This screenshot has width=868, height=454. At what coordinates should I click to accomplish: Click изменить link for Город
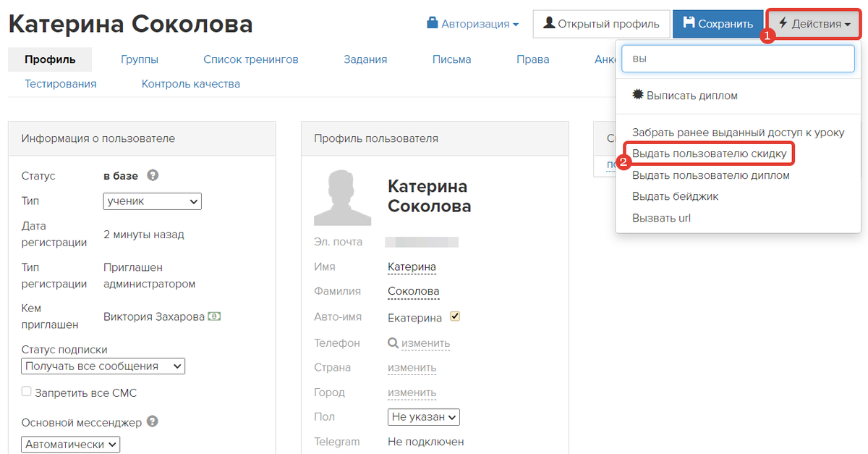pos(412,392)
